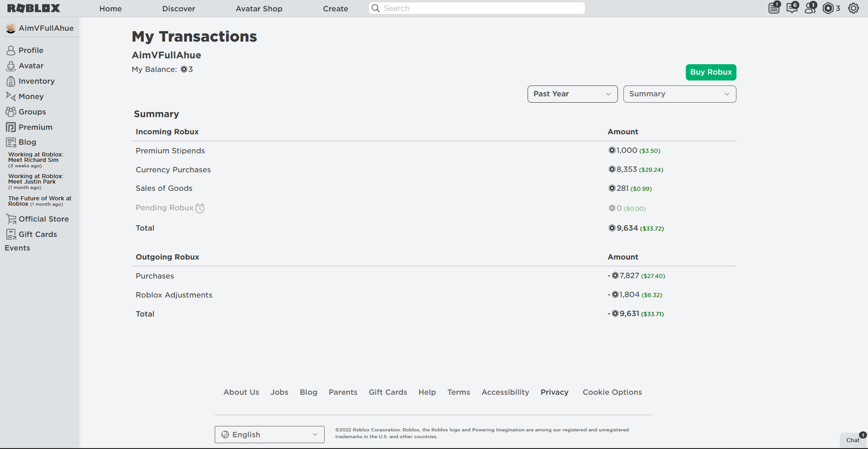Click the Premium Stipends row label

tap(170, 151)
